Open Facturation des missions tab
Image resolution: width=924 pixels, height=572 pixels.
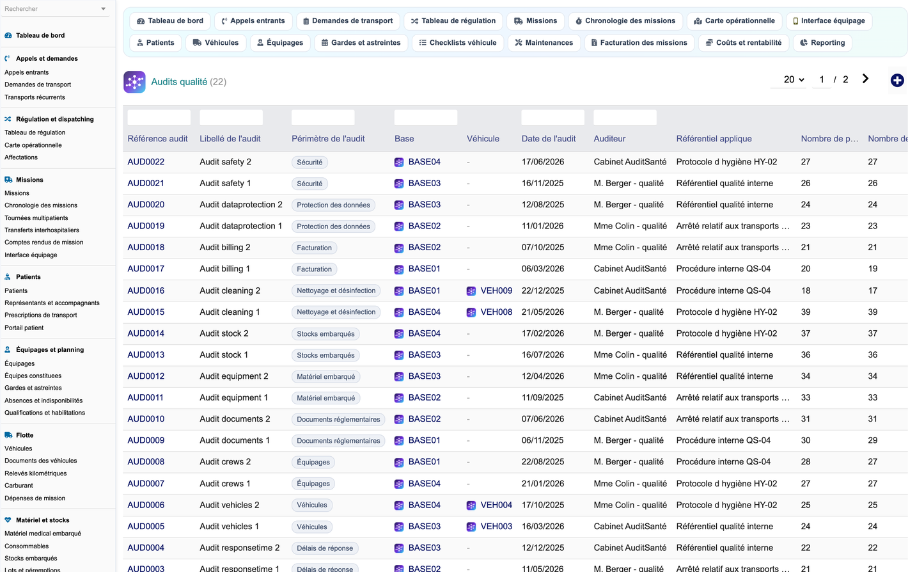click(639, 43)
